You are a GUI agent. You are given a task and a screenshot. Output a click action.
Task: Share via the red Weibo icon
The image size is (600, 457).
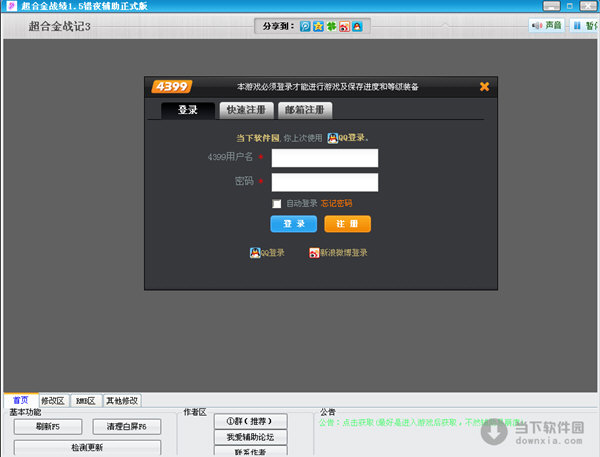point(344,26)
